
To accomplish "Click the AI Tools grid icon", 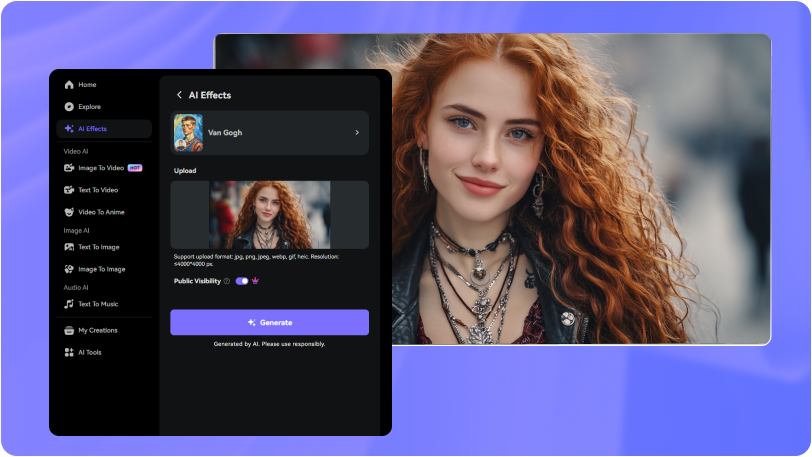I will (69, 352).
